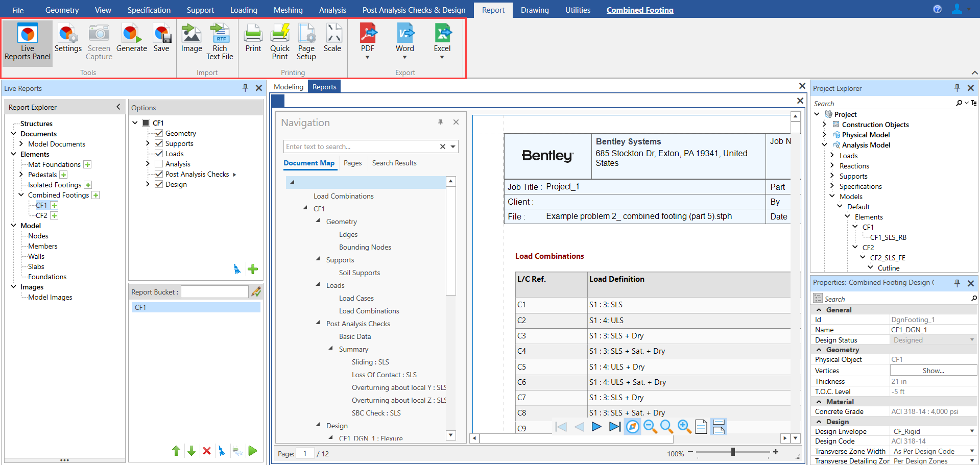Uncheck the Supports option
Screen dimensions: 980x465
coord(159,143)
